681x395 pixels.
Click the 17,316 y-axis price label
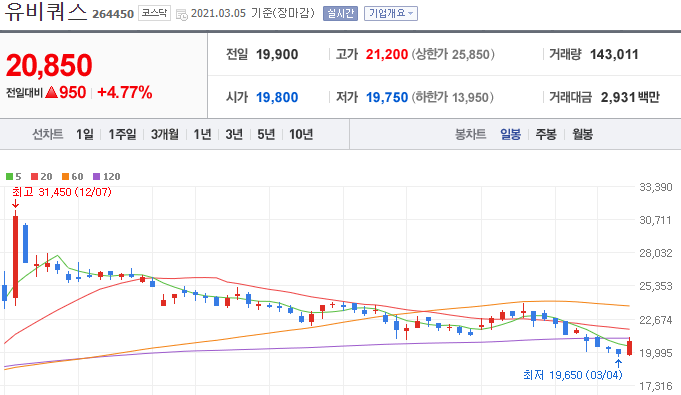(x=655, y=386)
